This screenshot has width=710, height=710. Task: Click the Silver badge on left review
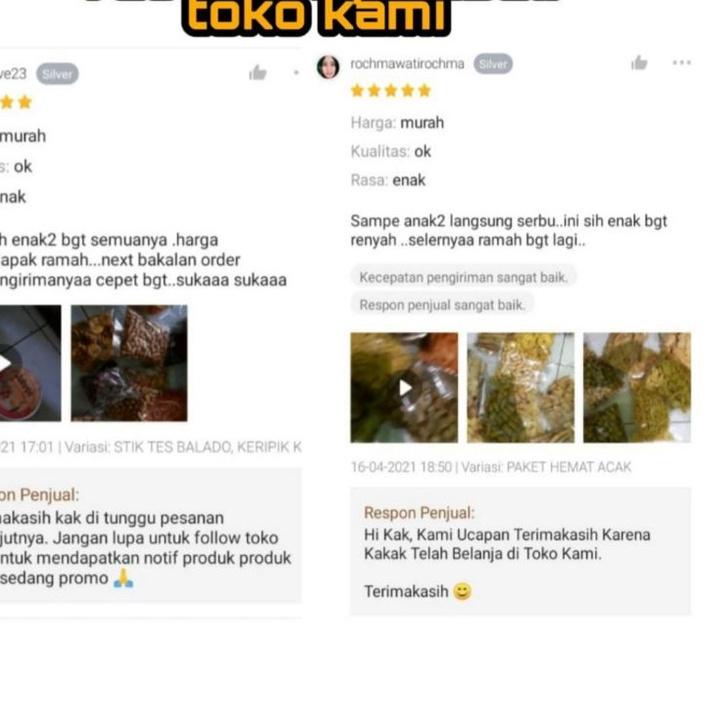pos(57,74)
